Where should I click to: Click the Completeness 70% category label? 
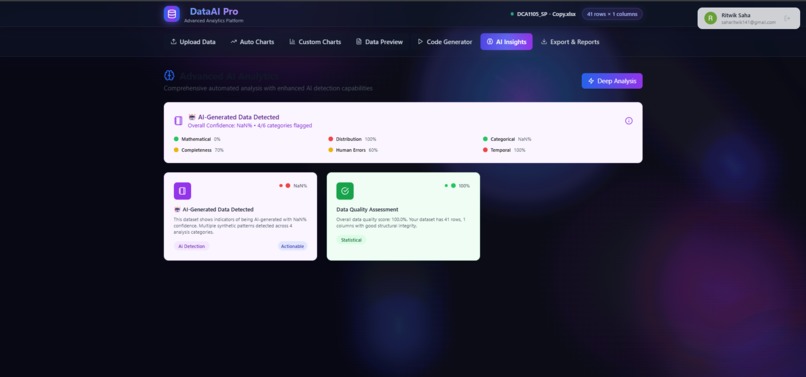[x=202, y=150]
